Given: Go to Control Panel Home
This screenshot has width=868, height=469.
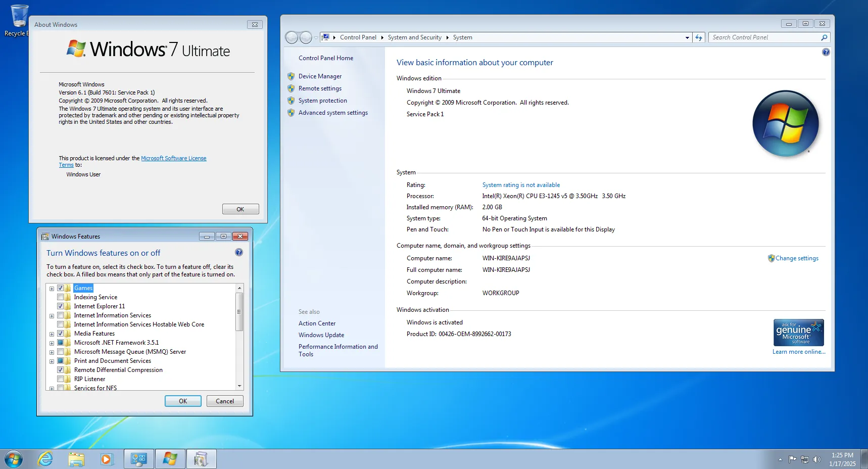Looking at the screenshot, I should click(326, 58).
